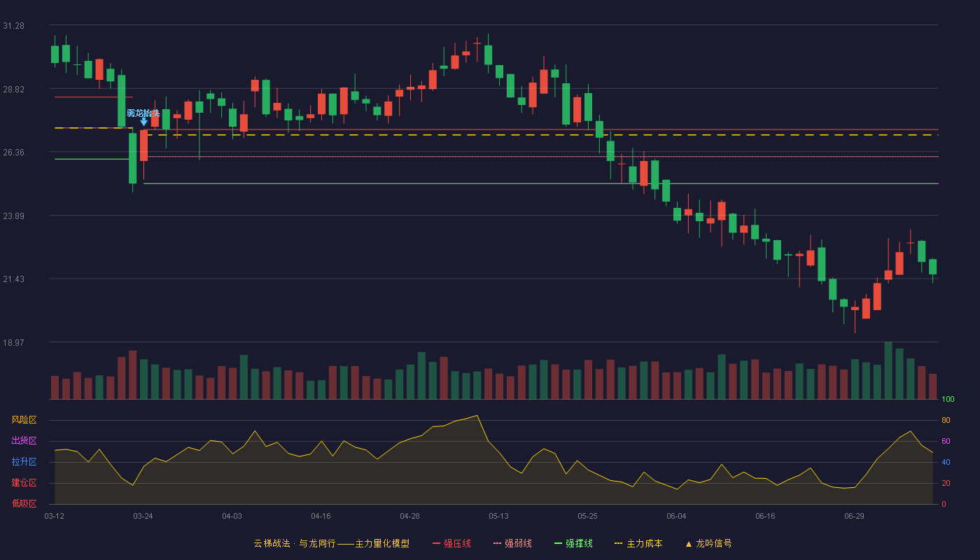The image size is (980, 560).
Task: Select the 建仓区 zone label
Action: click(24, 483)
